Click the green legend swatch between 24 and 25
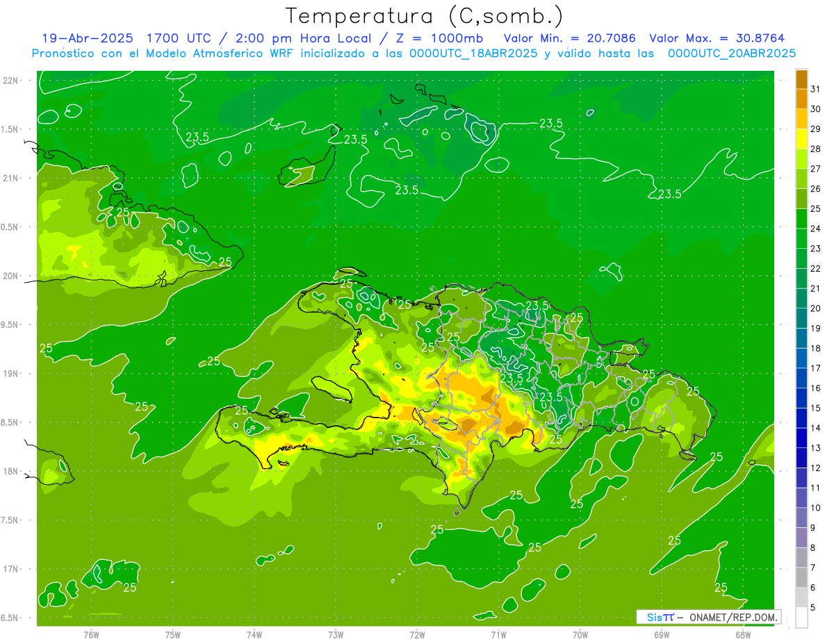Viewport: 834px width, 644px height. tap(801, 219)
